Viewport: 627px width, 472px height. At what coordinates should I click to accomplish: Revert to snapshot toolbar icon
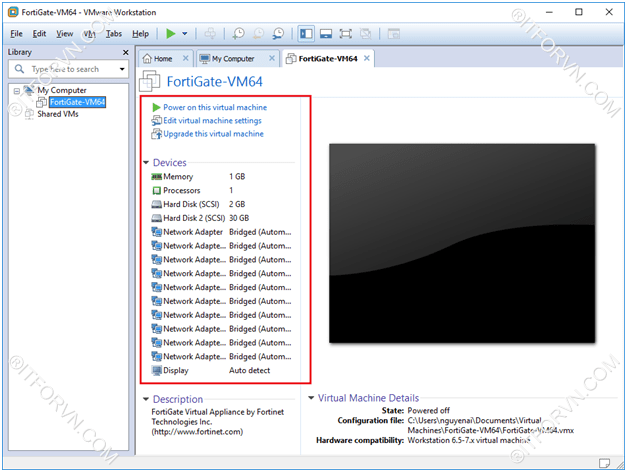coord(258,34)
